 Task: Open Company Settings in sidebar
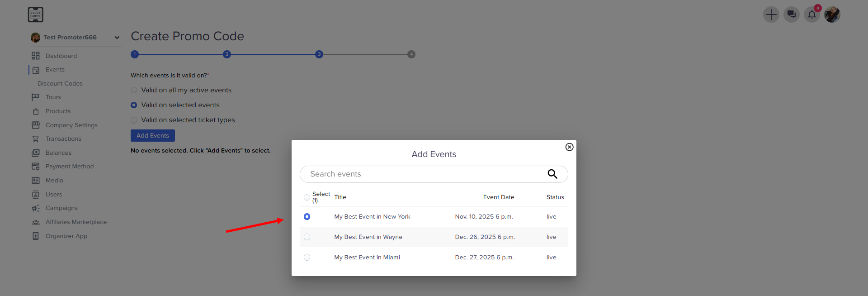point(71,125)
